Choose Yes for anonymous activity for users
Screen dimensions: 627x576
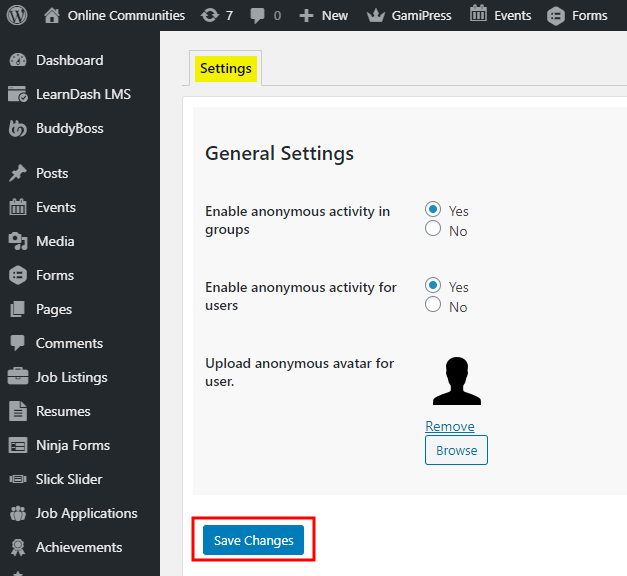coord(433,286)
